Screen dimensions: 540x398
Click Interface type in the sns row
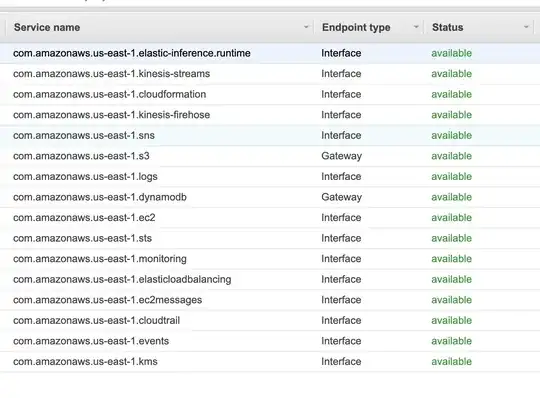(341, 135)
